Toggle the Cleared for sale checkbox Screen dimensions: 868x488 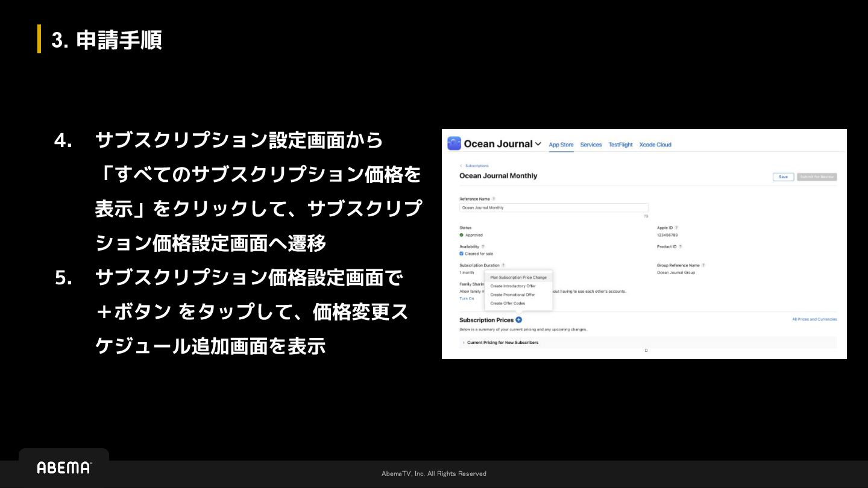pos(462,254)
